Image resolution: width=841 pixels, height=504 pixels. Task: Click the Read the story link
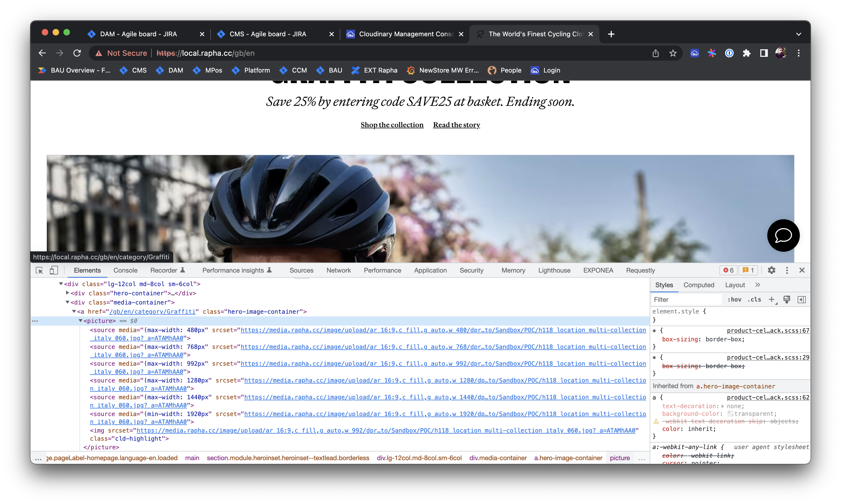[456, 125]
